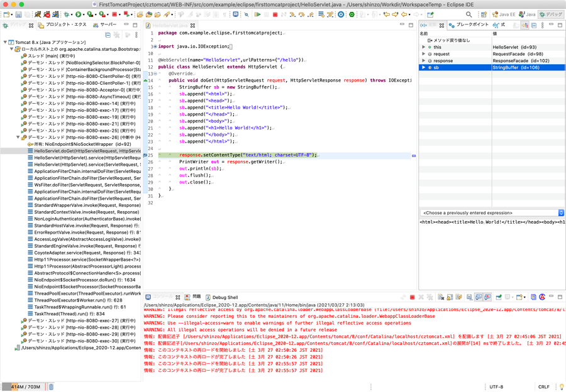Screen dimensions: 566x392
Task: Click the blue circular toolbar icon
Action: click(341, 14)
